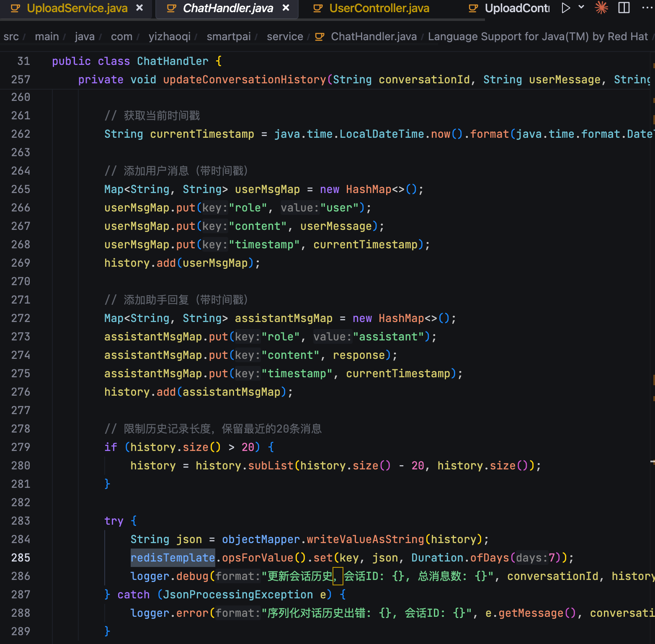Screen dimensions: 655x644
Task: Click logger.error call on line 288
Action: click(x=169, y=613)
